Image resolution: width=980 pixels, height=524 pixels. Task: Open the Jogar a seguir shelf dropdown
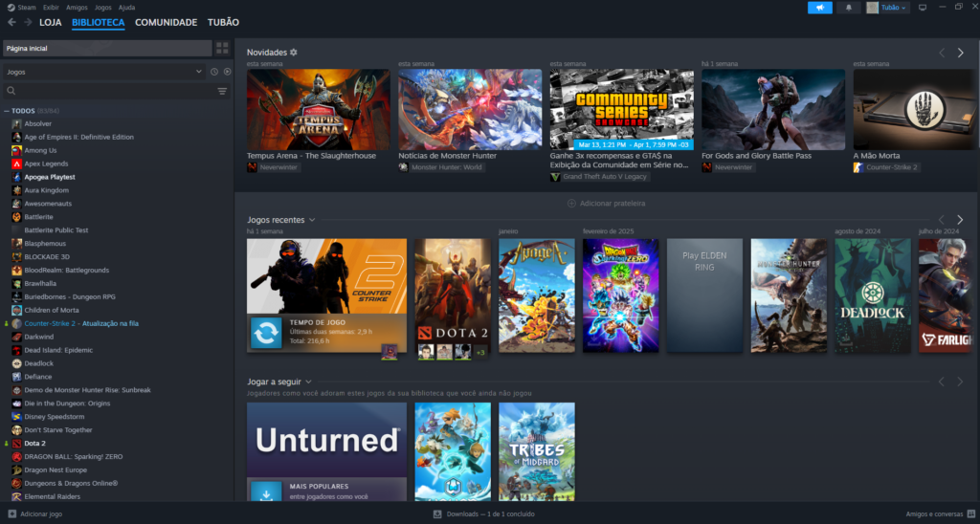tap(309, 382)
